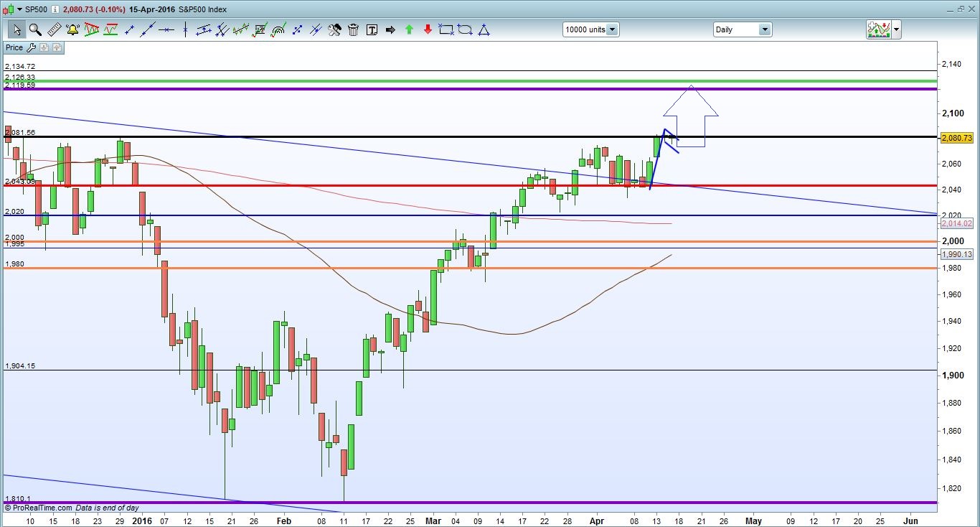Click the trash can delete objects icon
This screenshot has width=980, height=527.
click(x=353, y=30)
